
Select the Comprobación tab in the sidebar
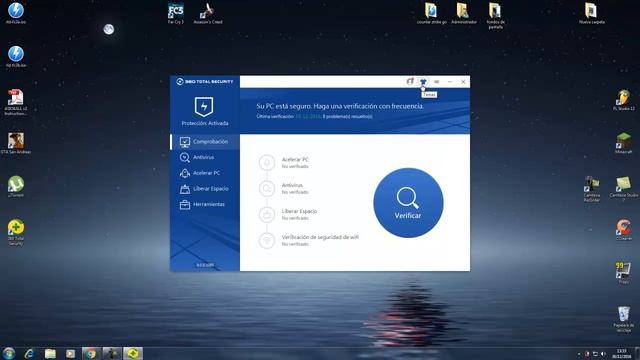pos(205,142)
